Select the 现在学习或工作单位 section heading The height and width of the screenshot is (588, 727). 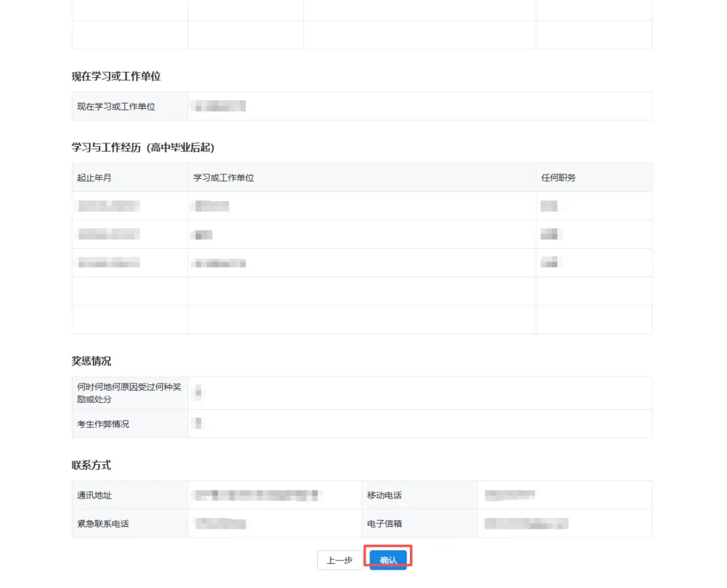click(x=116, y=77)
